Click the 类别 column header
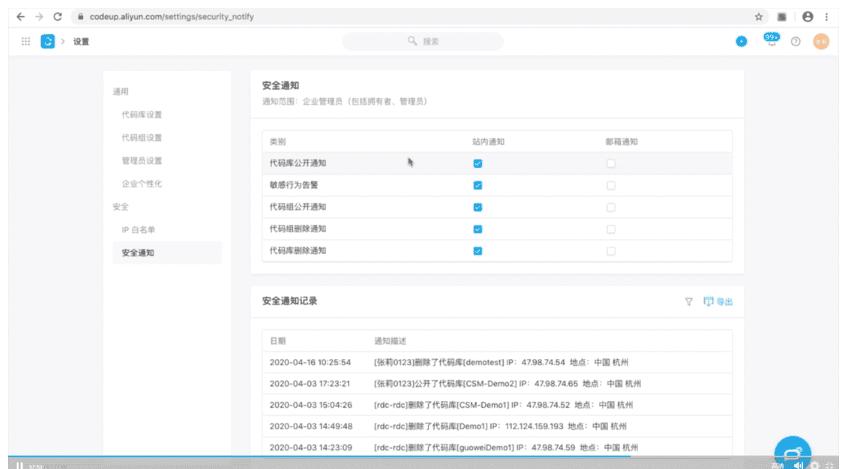 pyautogui.click(x=278, y=142)
